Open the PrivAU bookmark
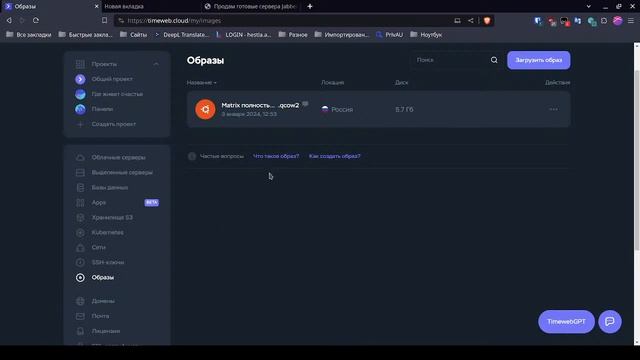The height and width of the screenshot is (360, 640). point(389,35)
